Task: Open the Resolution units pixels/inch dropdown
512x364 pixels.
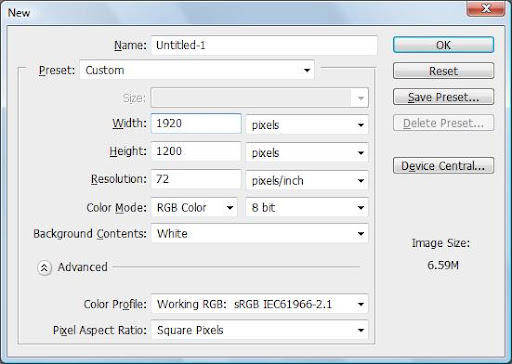Action: (x=307, y=180)
